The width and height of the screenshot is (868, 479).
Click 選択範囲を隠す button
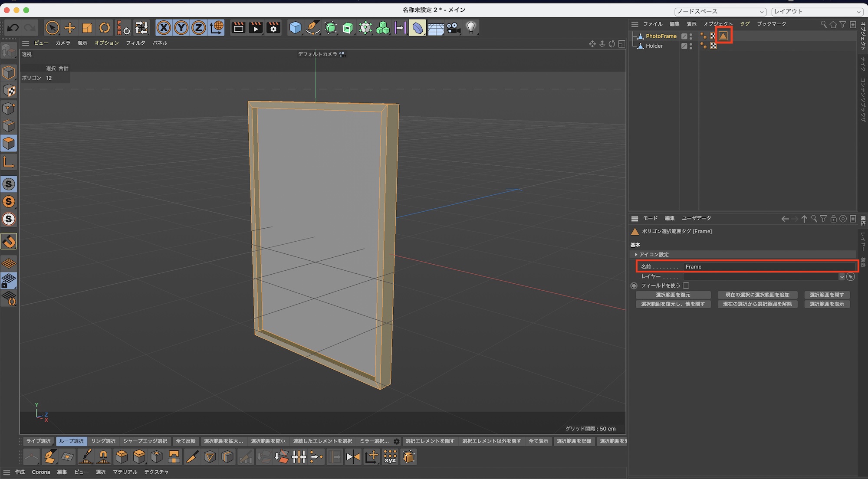[x=826, y=295]
